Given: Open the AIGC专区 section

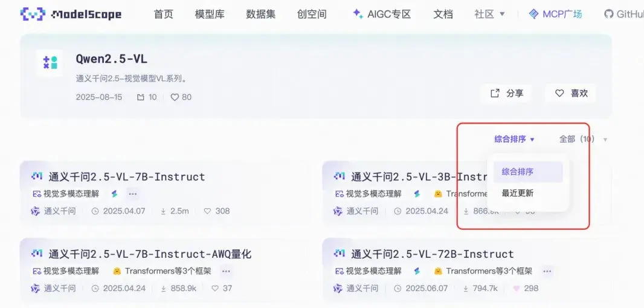Looking at the screenshot, I should pyautogui.click(x=382, y=15).
